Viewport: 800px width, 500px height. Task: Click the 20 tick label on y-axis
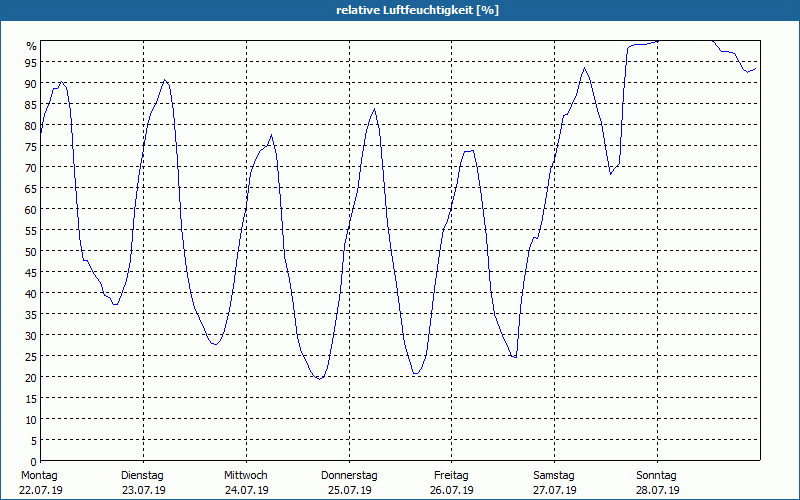point(31,377)
